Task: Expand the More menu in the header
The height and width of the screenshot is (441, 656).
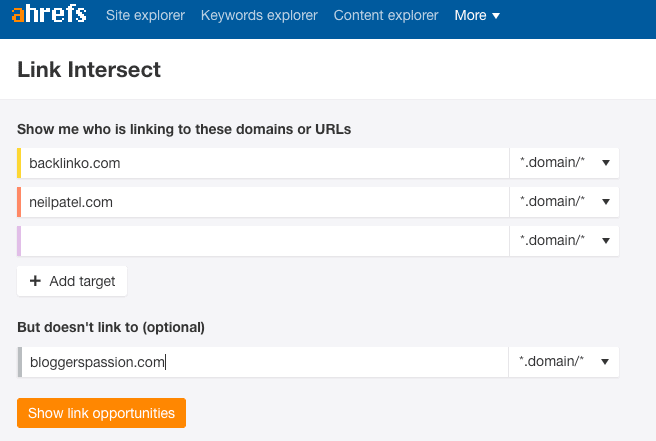Action: tap(477, 15)
